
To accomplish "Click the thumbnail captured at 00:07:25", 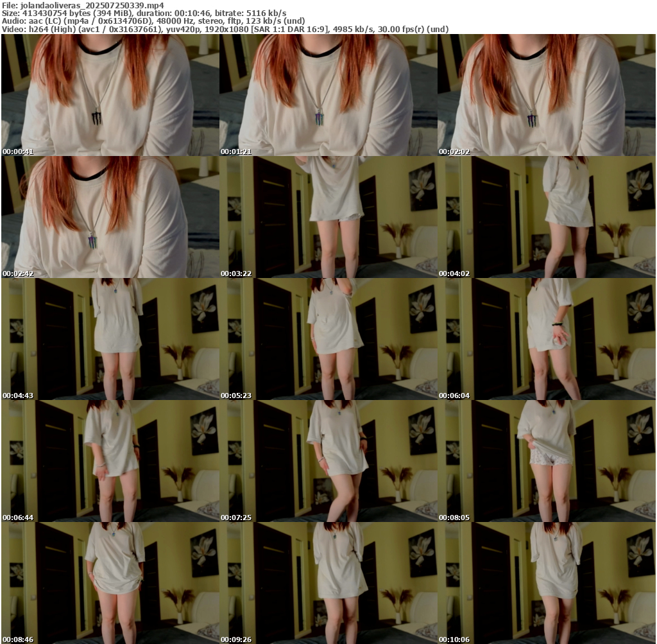I will 328,461.
